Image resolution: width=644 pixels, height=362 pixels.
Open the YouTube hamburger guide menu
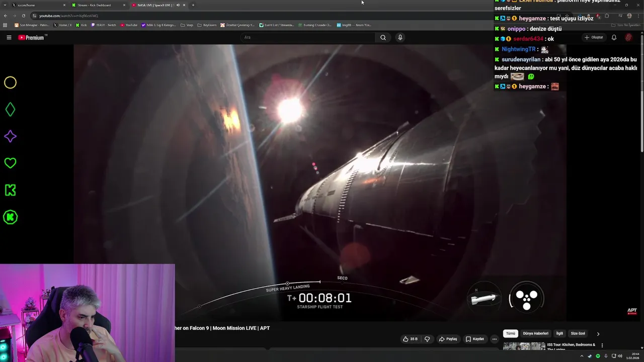(x=9, y=37)
